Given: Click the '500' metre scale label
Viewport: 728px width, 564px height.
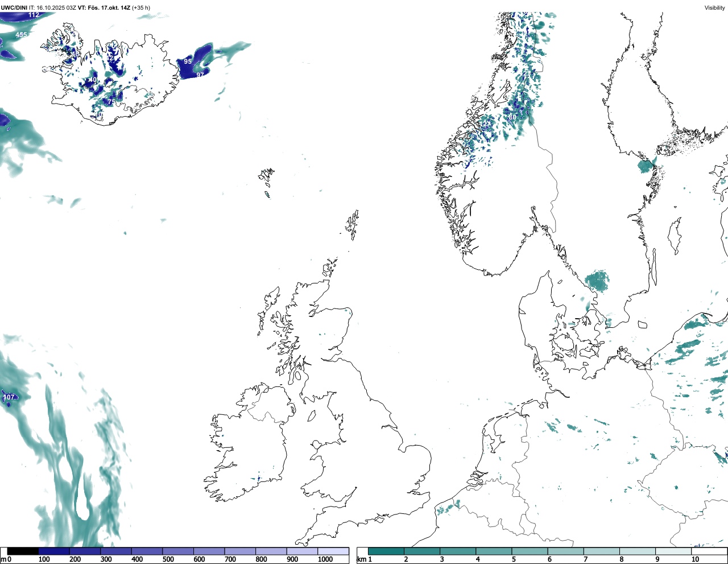Looking at the screenshot, I should [x=168, y=559].
